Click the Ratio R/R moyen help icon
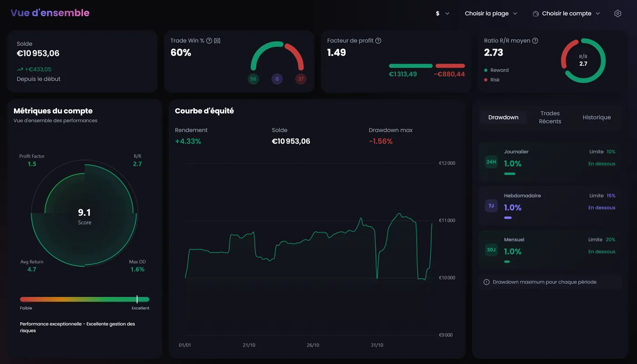 [x=535, y=41]
